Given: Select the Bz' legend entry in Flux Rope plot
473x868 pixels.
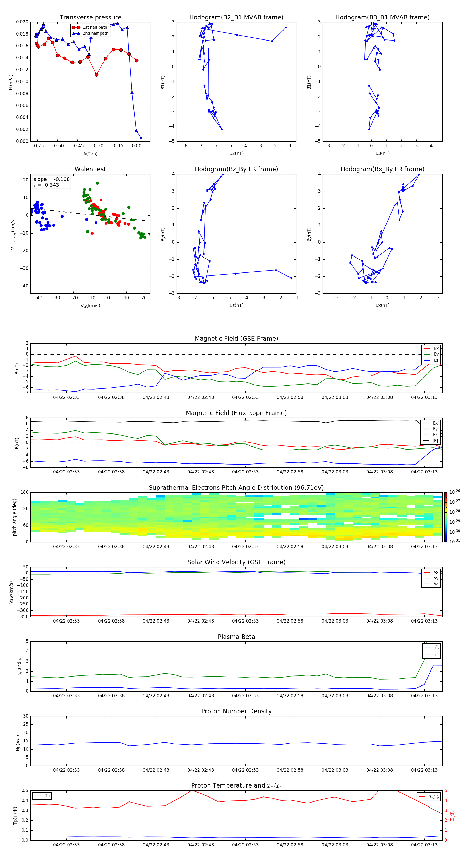Looking at the screenshot, I should tap(431, 435).
